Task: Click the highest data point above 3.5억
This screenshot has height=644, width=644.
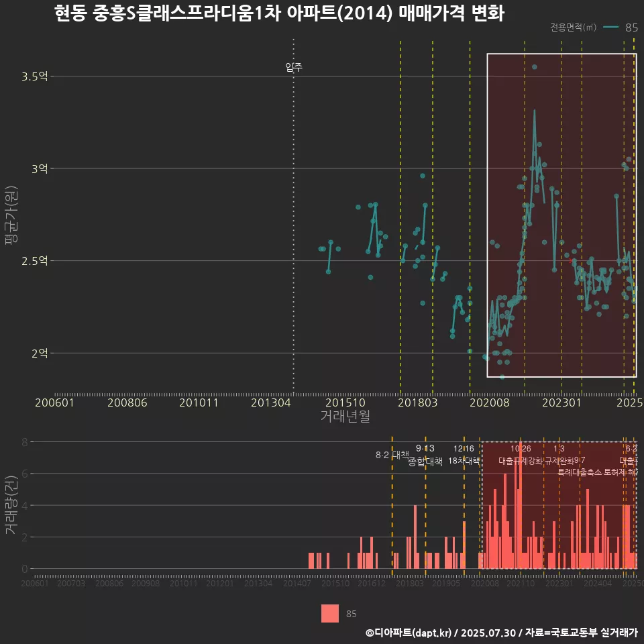Action: click(535, 67)
